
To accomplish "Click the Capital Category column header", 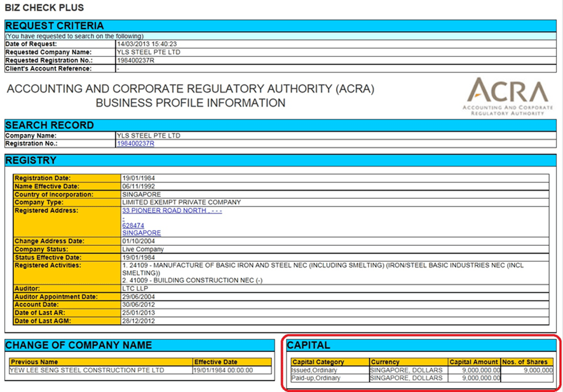I will tap(330, 362).
